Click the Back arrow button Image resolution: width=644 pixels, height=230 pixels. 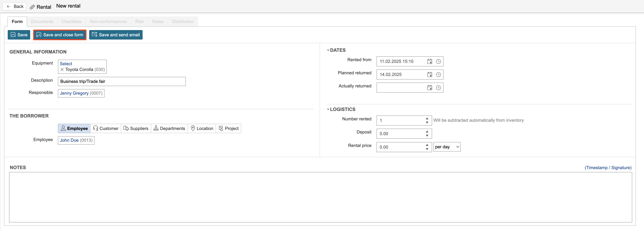[x=14, y=7]
